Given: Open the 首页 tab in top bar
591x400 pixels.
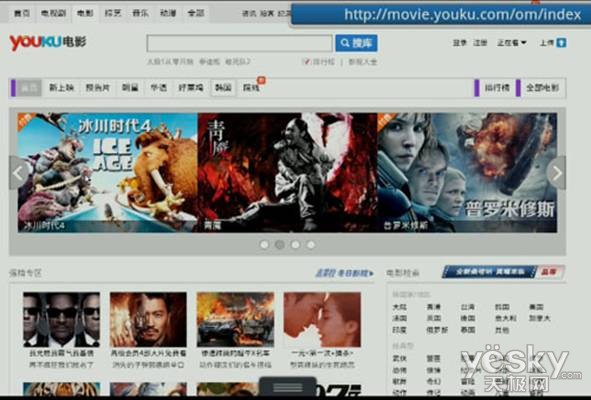Looking at the screenshot, I should pos(21,13).
